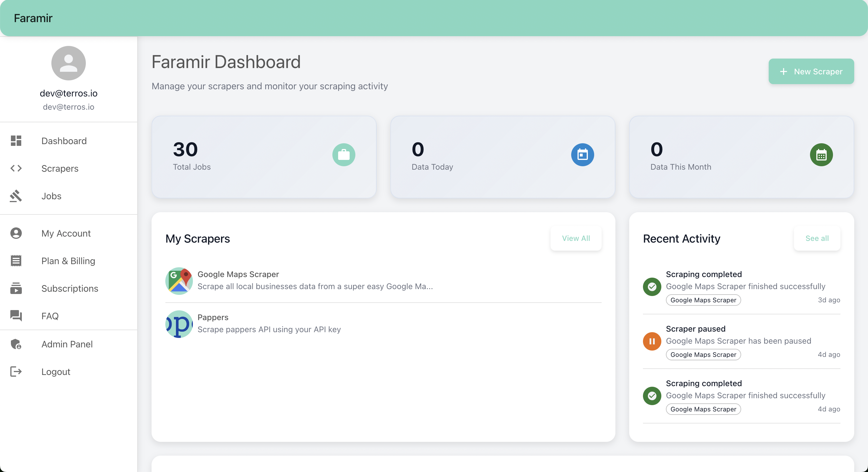Select the Scrapers sidebar icon
Viewport: 868px width, 472px height.
click(15, 168)
